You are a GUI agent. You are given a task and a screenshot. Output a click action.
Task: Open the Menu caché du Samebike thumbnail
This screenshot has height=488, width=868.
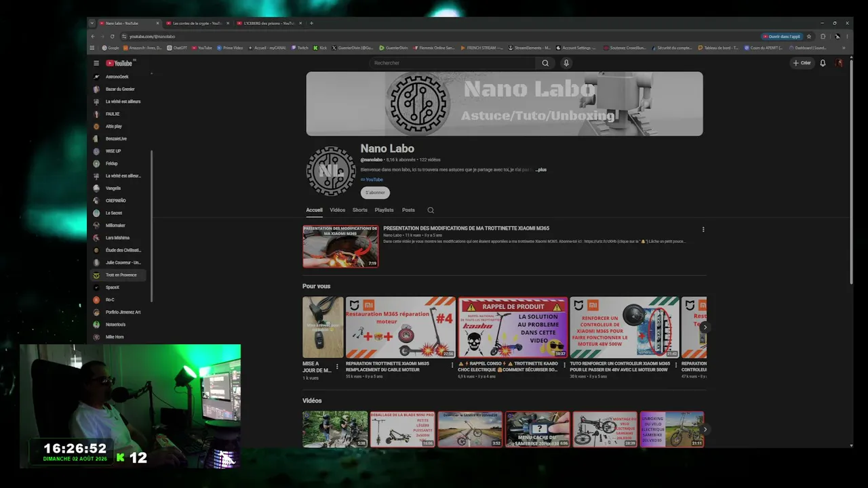click(537, 429)
